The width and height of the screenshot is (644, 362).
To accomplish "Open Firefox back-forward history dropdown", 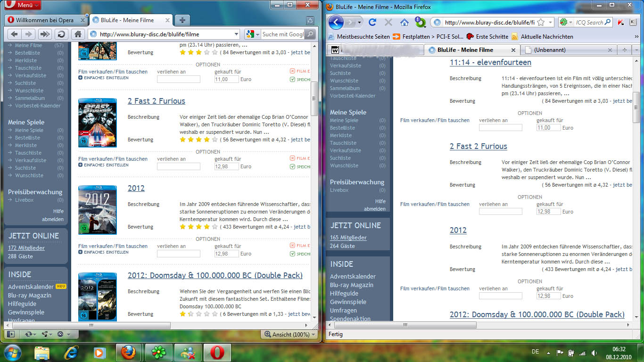I will tap(360, 22).
